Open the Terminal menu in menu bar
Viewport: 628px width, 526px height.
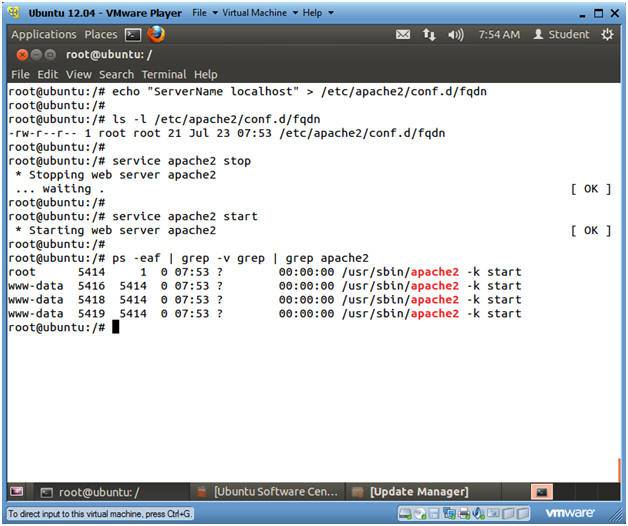point(164,74)
